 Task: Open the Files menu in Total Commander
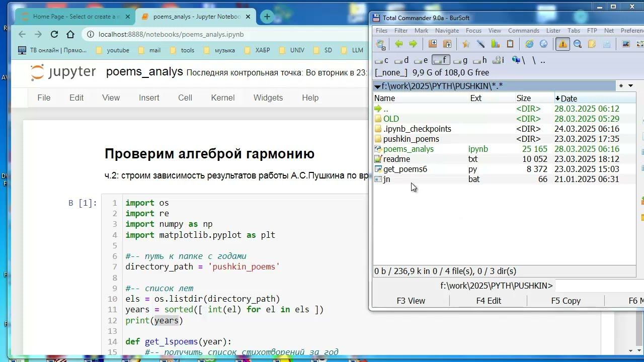382,31
